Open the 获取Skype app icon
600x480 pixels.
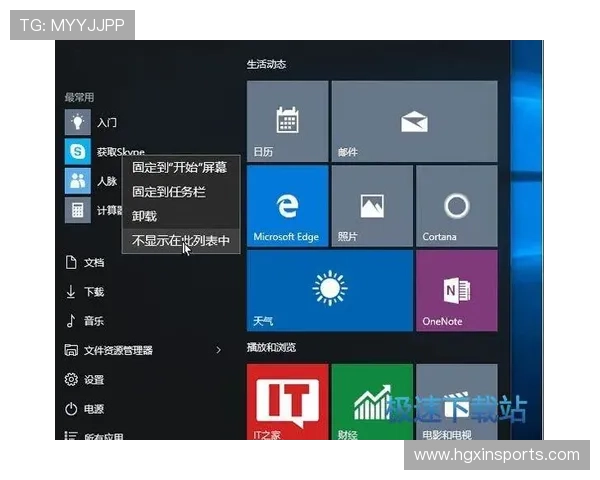pyautogui.click(x=77, y=152)
